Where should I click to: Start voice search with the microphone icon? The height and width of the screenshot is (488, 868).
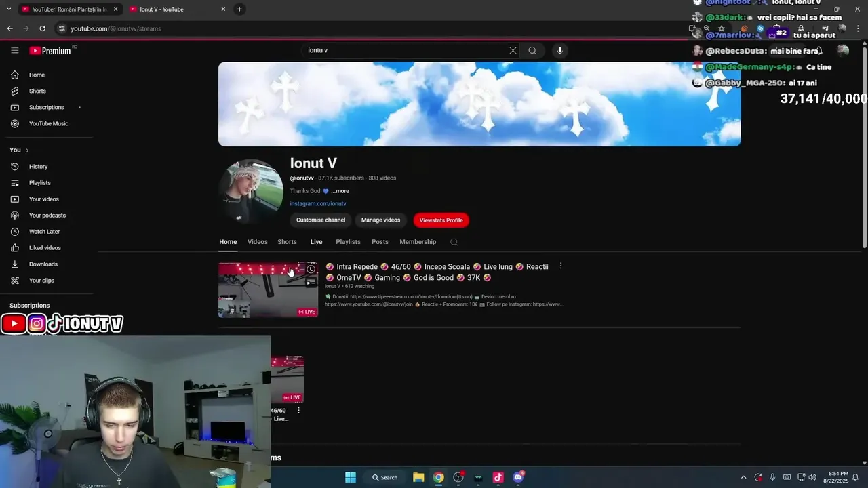pos(559,50)
